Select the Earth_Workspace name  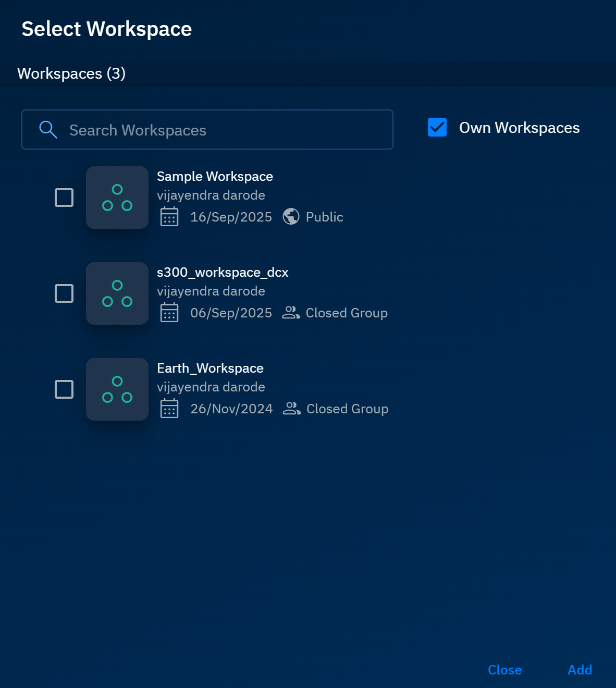pos(210,368)
